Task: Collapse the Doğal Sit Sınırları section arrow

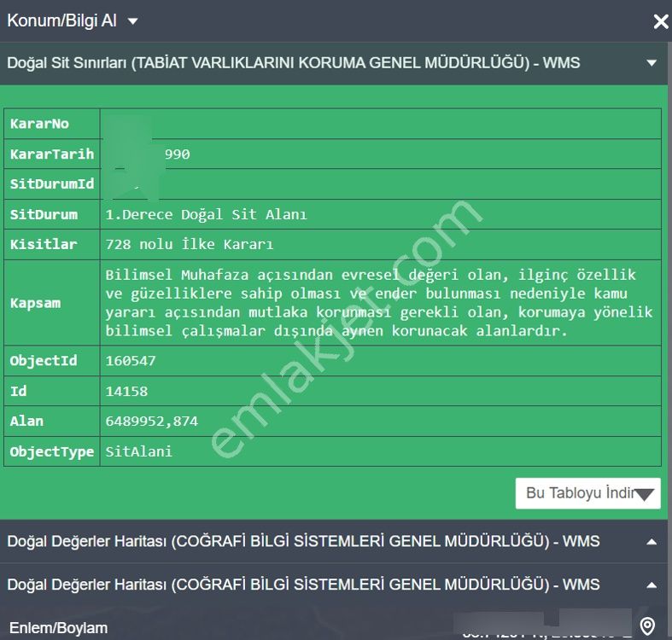Action: 652,63
